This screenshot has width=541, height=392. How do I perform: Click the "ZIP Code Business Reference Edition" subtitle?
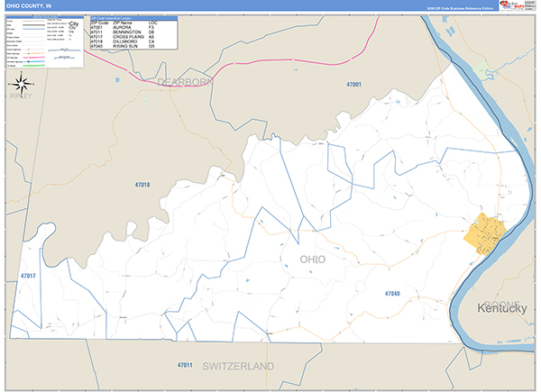coord(460,8)
